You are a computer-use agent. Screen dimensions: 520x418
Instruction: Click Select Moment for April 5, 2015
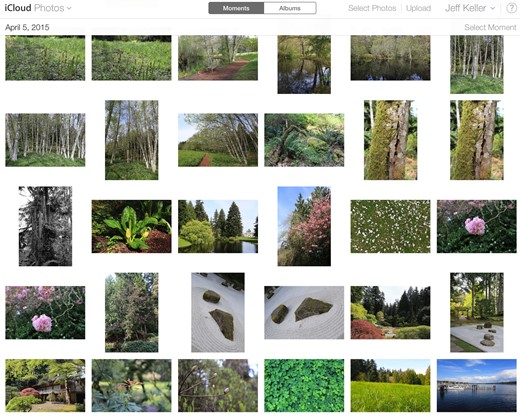(x=490, y=27)
